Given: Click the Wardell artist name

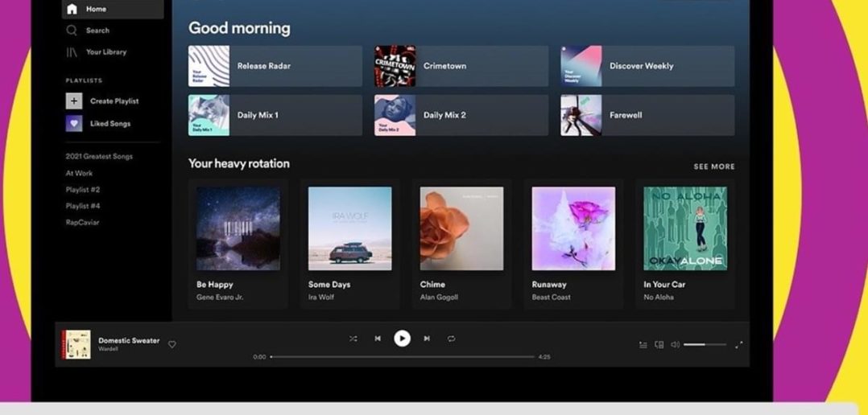Looking at the screenshot, I should (x=107, y=349).
